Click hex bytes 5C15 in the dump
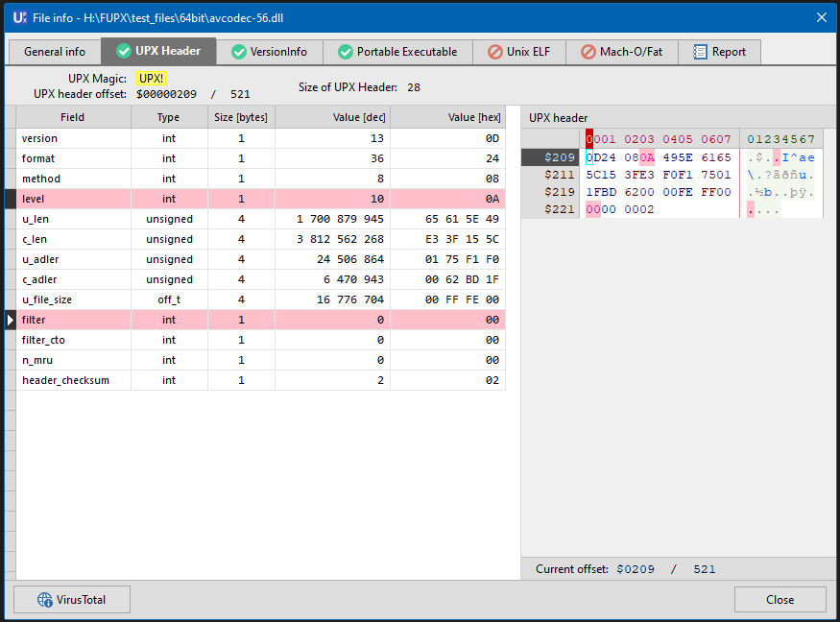This screenshot has width=840, height=622. [601, 175]
